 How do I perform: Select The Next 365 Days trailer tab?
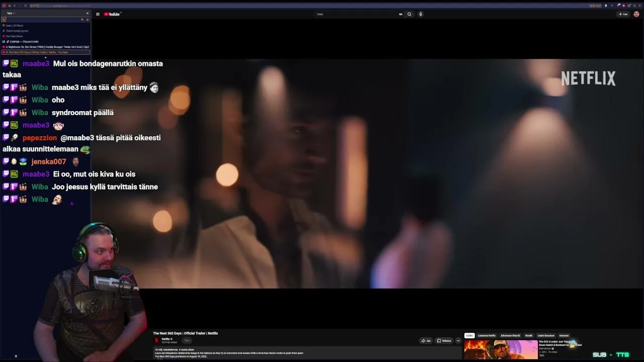coord(46,52)
